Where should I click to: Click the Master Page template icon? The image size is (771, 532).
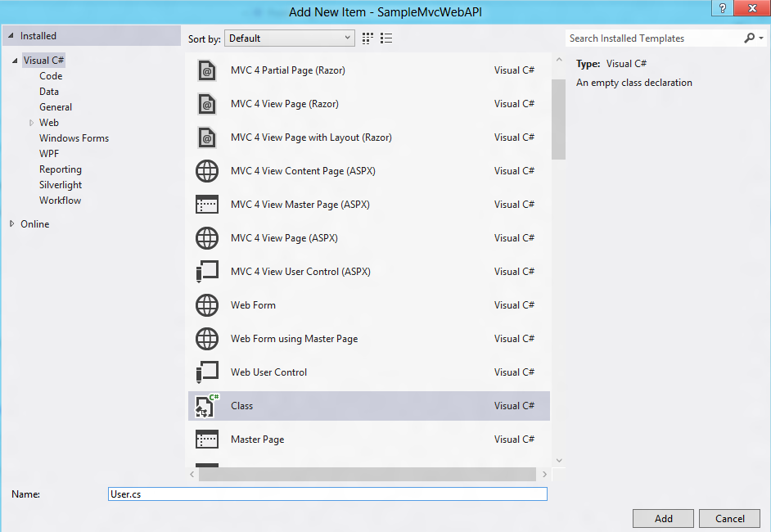[x=207, y=440]
